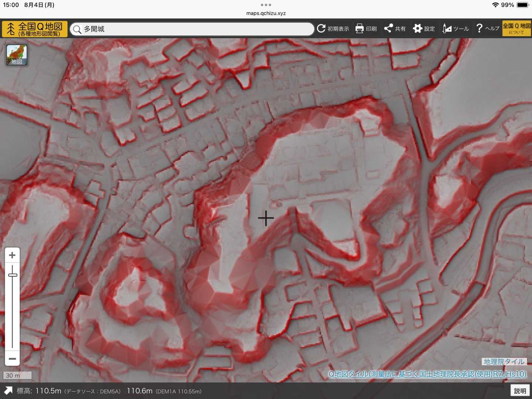Tap the maps.qchizu.xyz address text

pyautogui.click(x=266, y=13)
